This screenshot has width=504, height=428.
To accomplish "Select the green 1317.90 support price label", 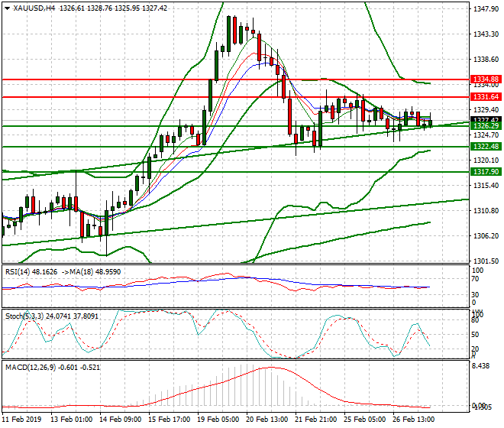I will coord(486,172).
